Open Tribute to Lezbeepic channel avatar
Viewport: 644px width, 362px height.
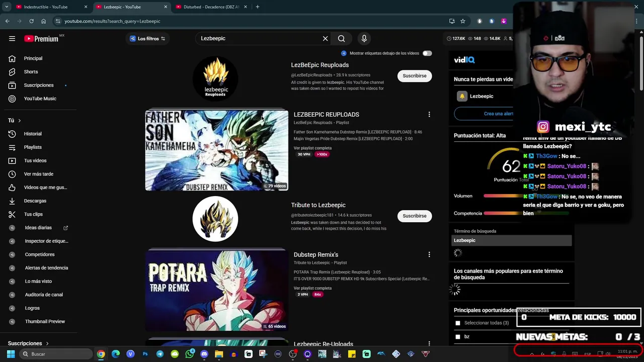point(215,219)
